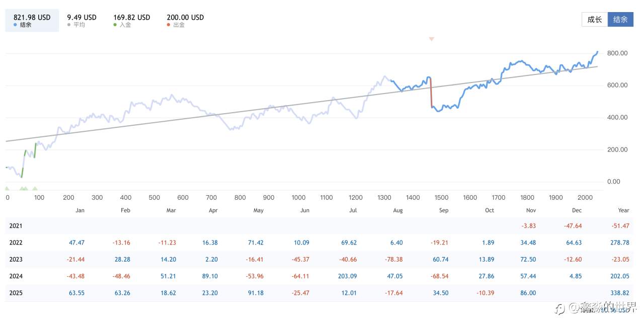Screen dimensions: 644x326
Task: Click the green deposit marker near 100
Action: pyautogui.click(x=35, y=189)
